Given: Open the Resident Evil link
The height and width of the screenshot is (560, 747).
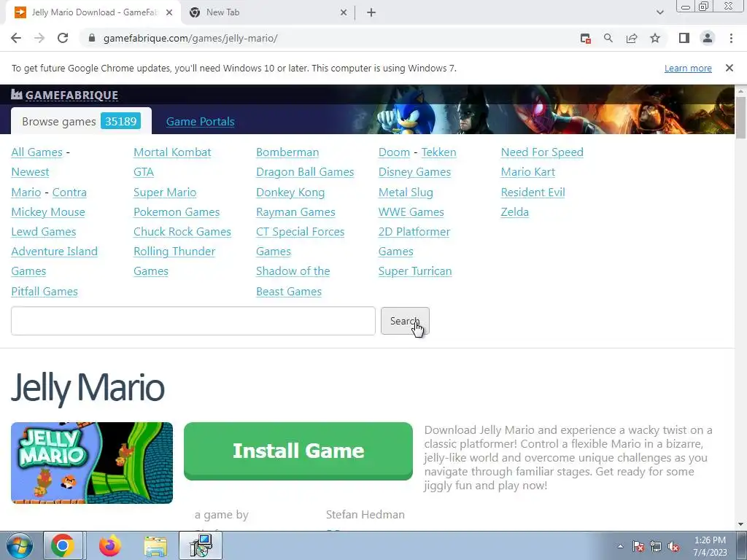Looking at the screenshot, I should pos(533,192).
